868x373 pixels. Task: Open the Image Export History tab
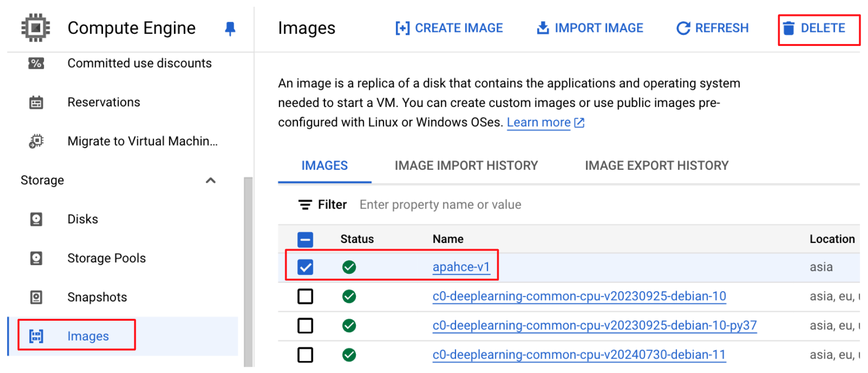656,166
